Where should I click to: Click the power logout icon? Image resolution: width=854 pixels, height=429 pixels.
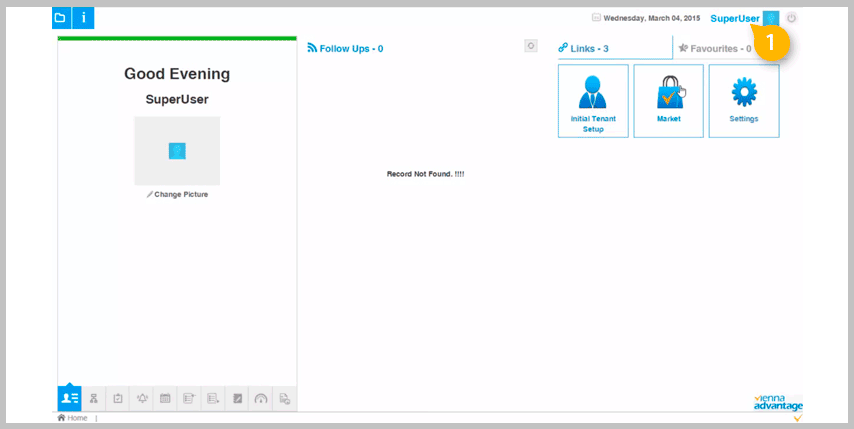(792, 18)
